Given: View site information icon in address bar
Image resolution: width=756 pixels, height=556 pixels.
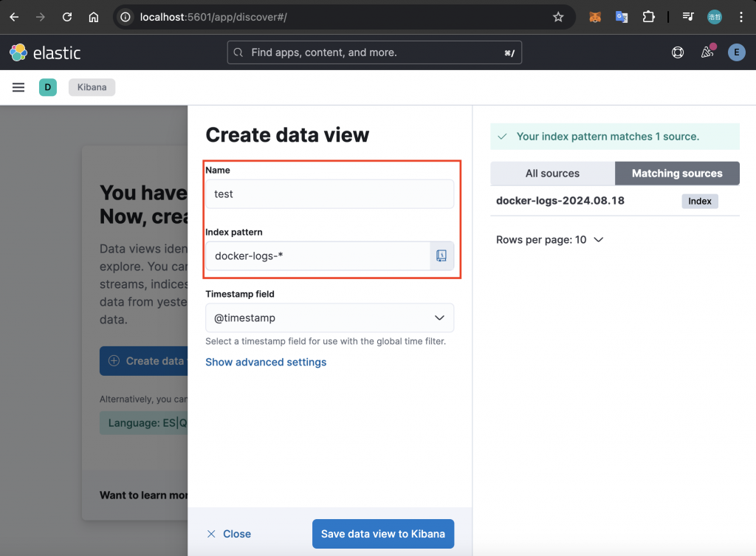Looking at the screenshot, I should pos(126,18).
